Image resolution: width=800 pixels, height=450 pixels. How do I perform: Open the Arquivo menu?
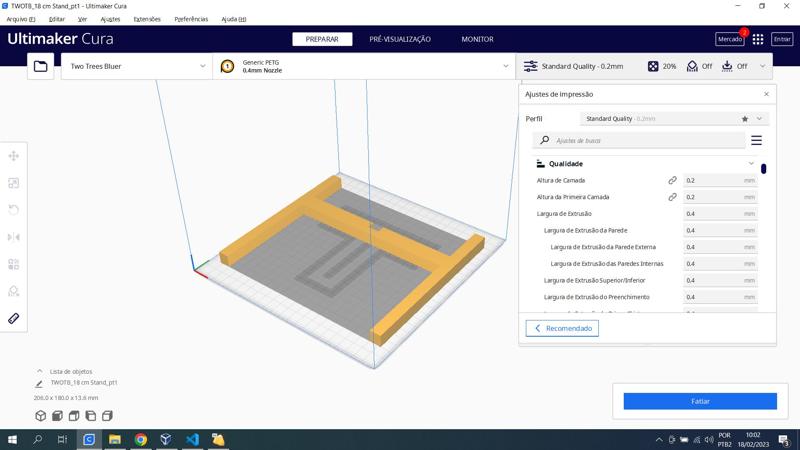click(21, 19)
